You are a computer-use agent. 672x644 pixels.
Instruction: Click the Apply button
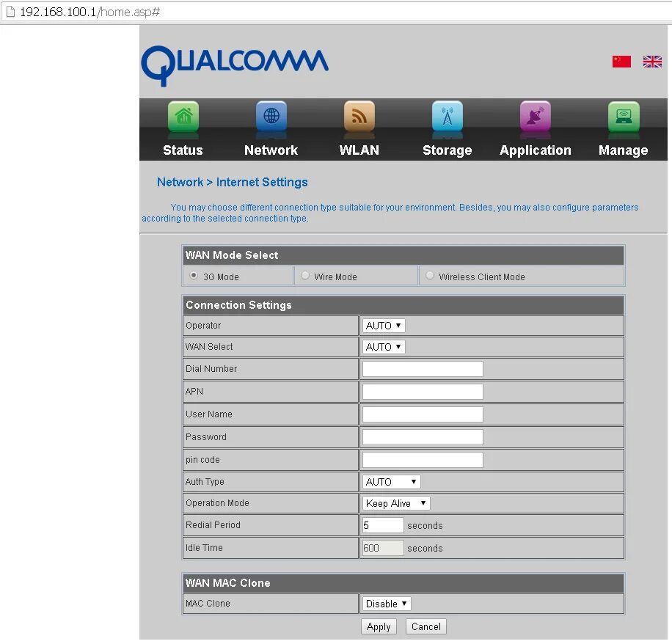(379, 627)
